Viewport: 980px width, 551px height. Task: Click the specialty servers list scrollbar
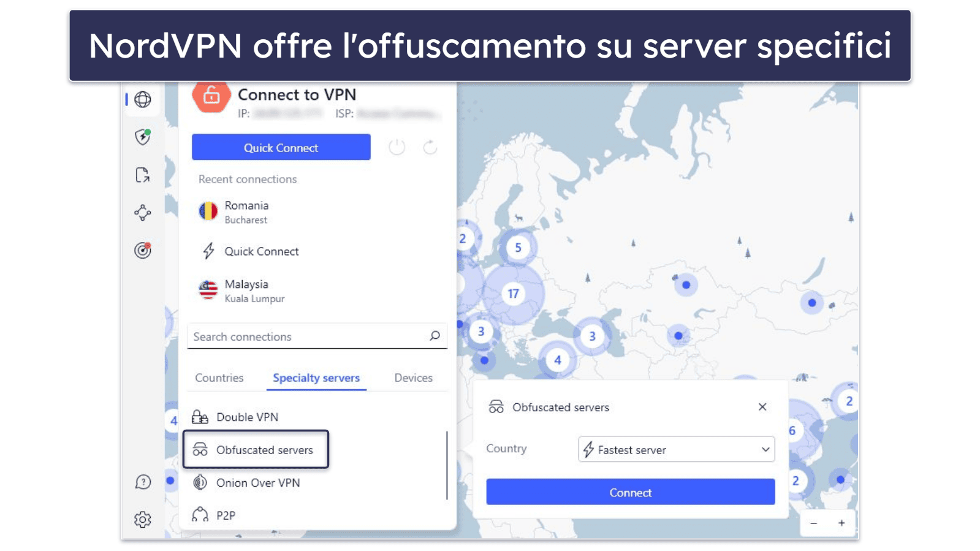[447, 465]
